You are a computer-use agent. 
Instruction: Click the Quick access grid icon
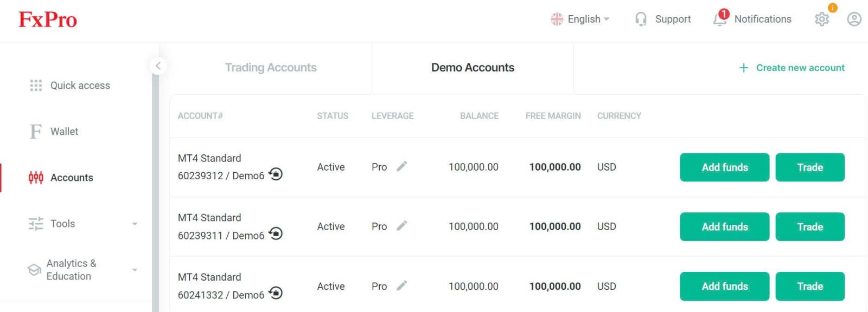tap(36, 86)
